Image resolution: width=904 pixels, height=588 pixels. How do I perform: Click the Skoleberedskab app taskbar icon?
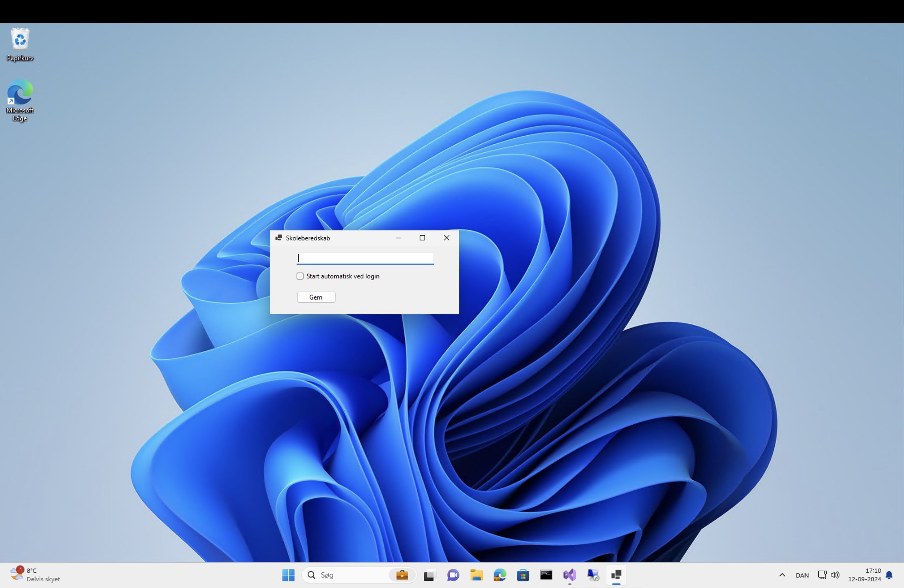[x=616, y=575]
